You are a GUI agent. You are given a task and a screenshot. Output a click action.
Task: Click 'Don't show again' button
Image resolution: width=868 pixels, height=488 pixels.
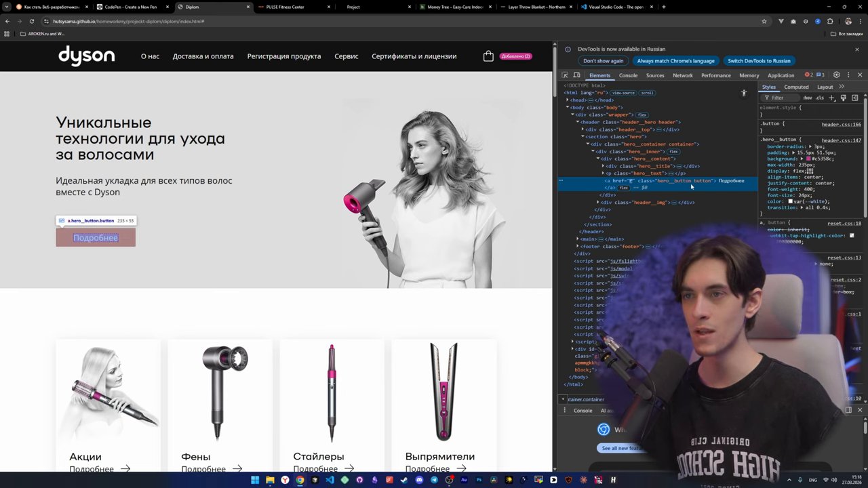pyautogui.click(x=603, y=61)
